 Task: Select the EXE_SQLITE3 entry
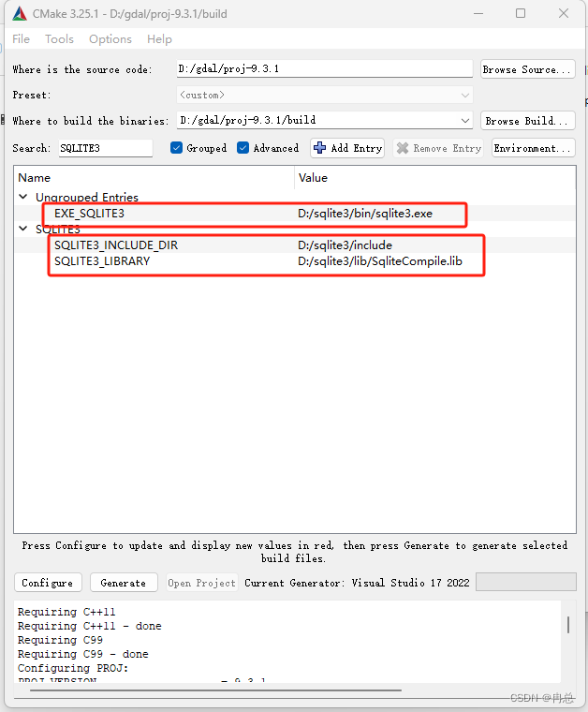tap(89, 214)
